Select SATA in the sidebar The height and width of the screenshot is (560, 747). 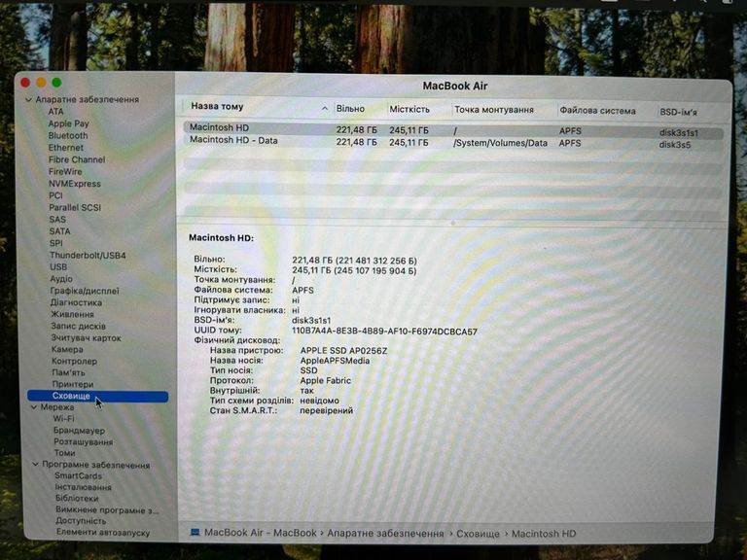click(59, 231)
